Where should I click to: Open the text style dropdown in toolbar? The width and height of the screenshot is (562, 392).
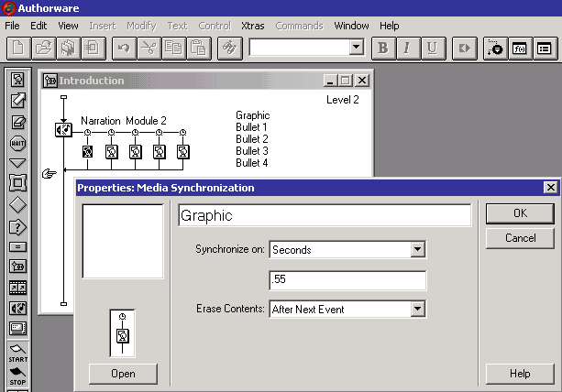pyautogui.click(x=342, y=48)
